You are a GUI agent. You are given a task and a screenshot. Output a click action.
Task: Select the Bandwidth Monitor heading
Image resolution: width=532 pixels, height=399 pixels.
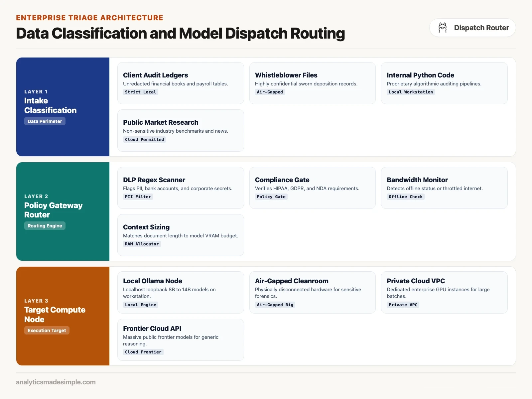417,180
